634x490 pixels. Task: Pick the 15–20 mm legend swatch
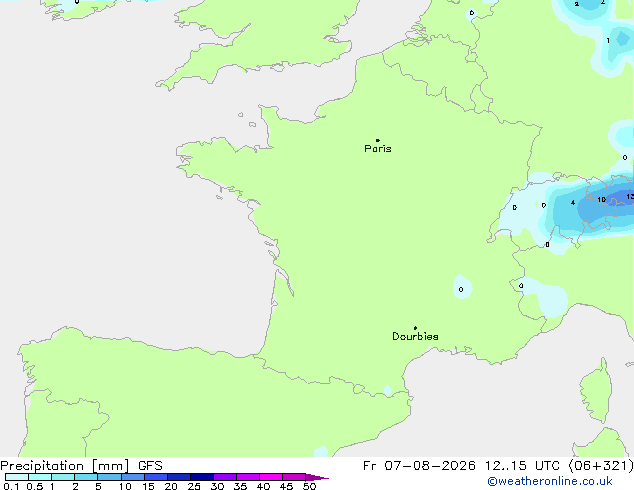coord(155,477)
